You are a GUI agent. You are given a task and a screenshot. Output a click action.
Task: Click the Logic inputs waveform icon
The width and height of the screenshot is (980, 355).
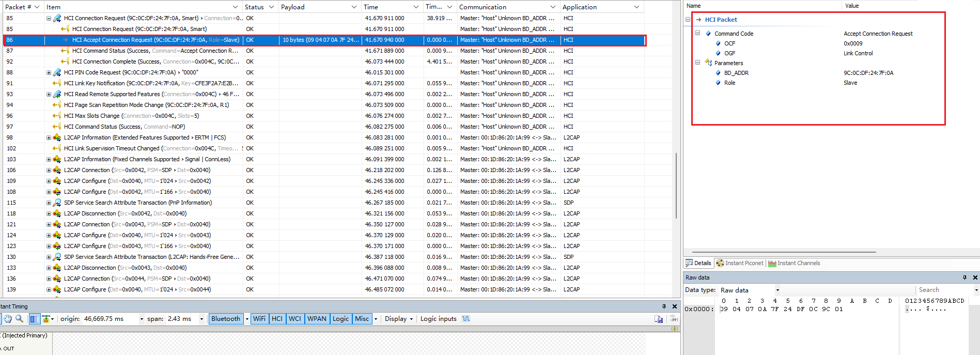click(x=466, y=319)
